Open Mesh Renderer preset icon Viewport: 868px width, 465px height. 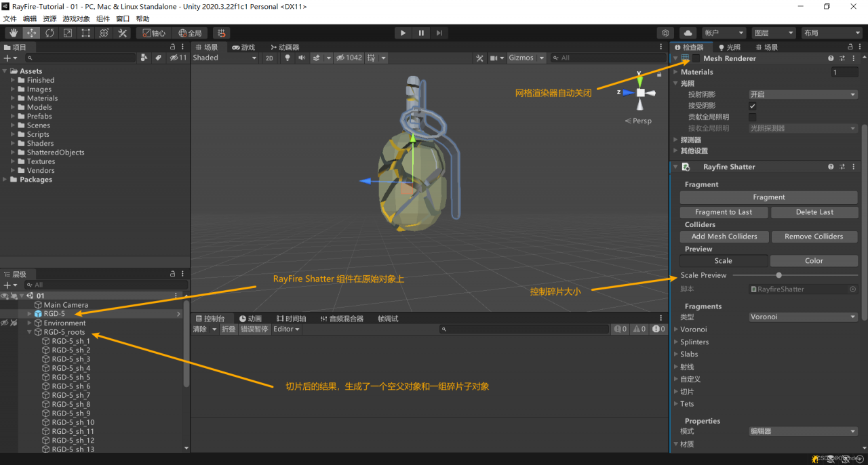842,58
